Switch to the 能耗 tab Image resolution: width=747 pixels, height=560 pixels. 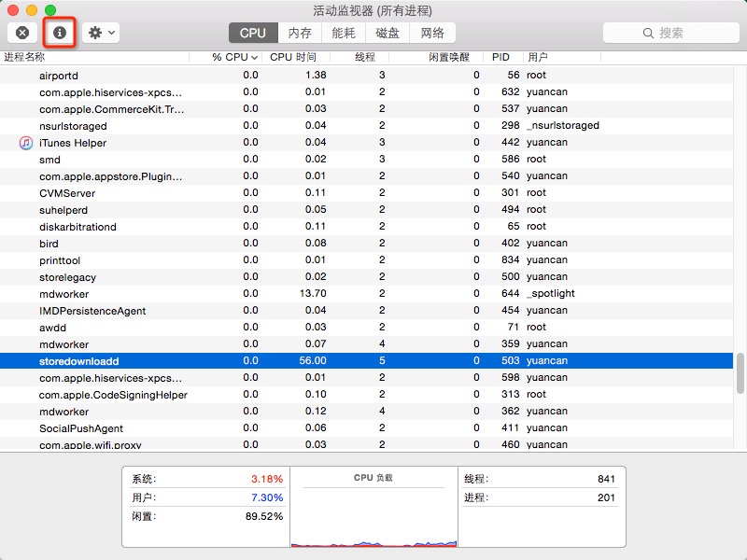344,33
